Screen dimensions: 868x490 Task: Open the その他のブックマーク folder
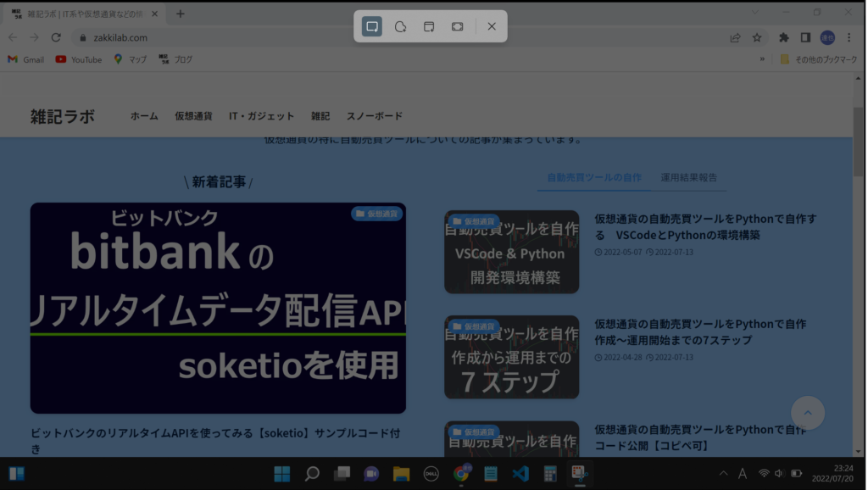click(818, 60)
